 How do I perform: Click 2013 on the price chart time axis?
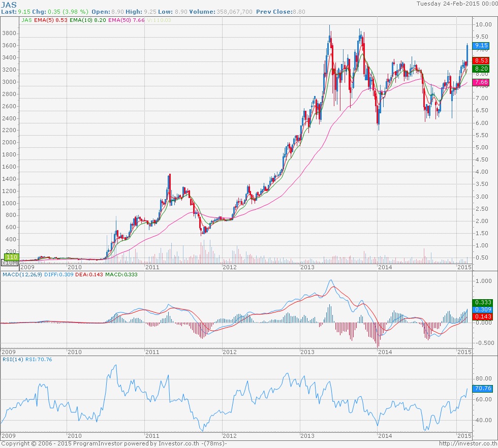pos(307,267)
